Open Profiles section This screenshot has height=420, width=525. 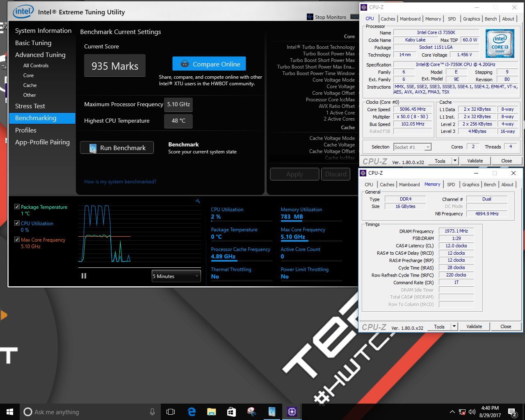tap(25, 130)
